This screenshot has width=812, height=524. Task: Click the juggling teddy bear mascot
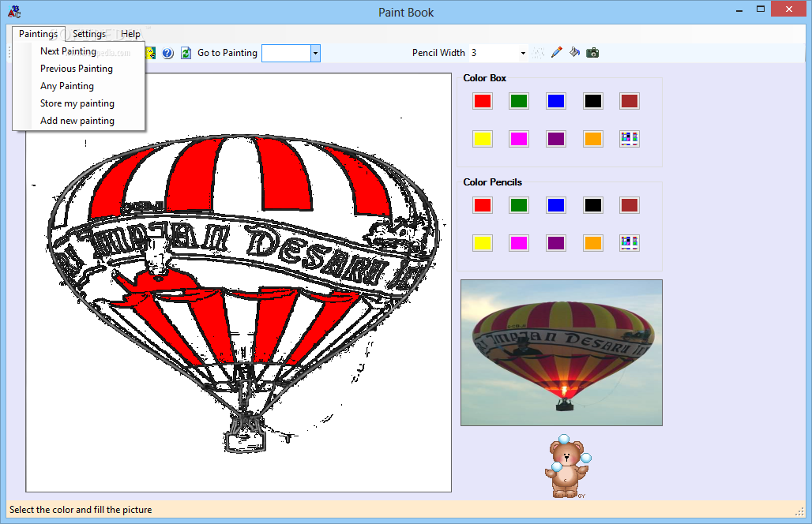pyautogui.click(x=568, y=466)
